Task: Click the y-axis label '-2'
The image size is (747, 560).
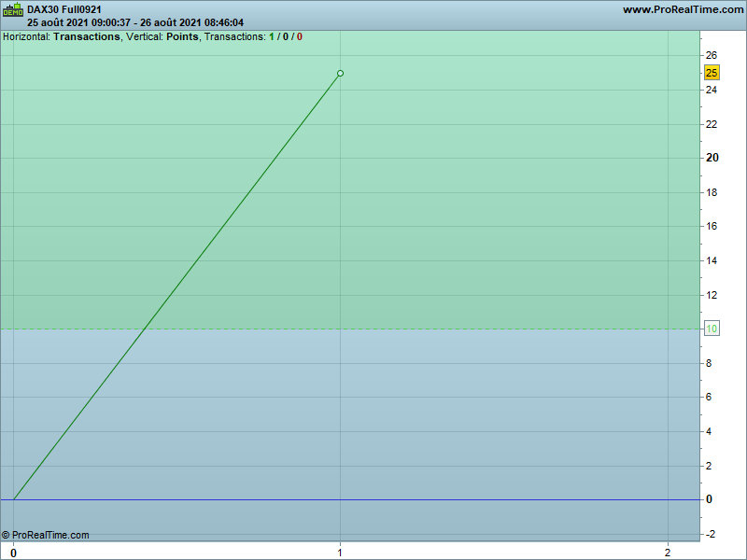Action: (x=710, y=534)
